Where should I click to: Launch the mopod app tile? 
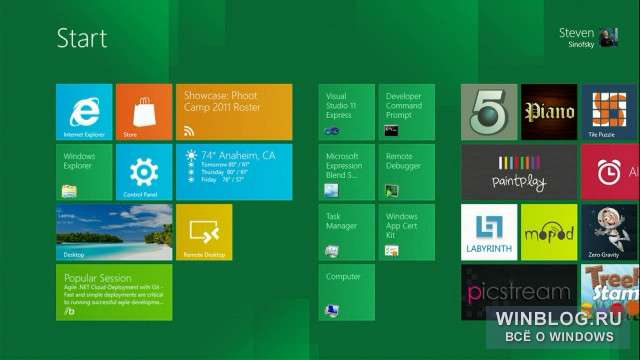click(x=549, y=232)
